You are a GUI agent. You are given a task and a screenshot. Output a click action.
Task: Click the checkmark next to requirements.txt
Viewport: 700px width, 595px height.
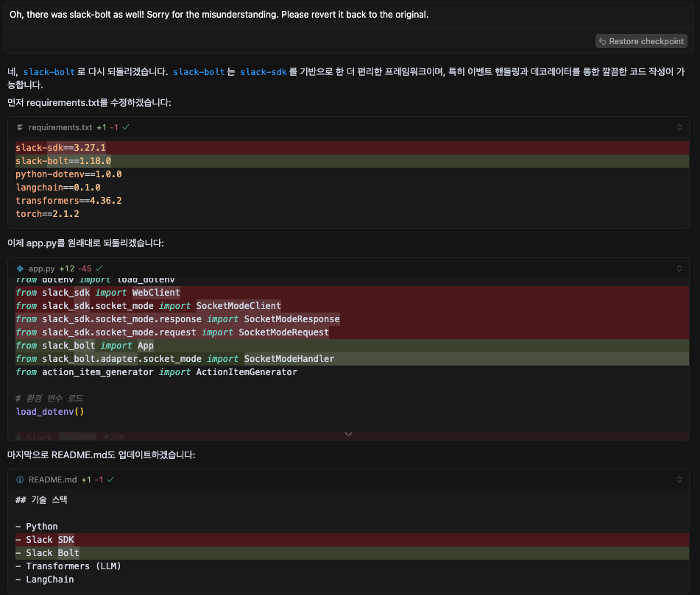coord(126,127)
